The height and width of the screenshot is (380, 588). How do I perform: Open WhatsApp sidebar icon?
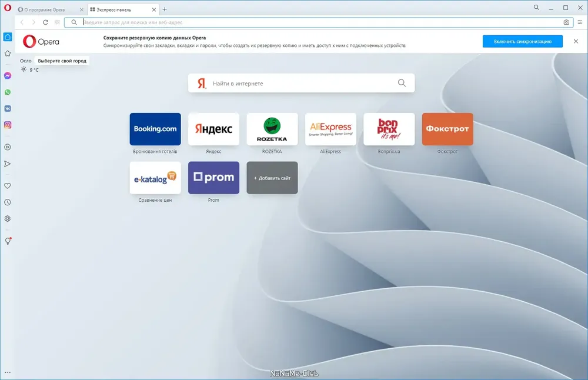pos(8,92)
